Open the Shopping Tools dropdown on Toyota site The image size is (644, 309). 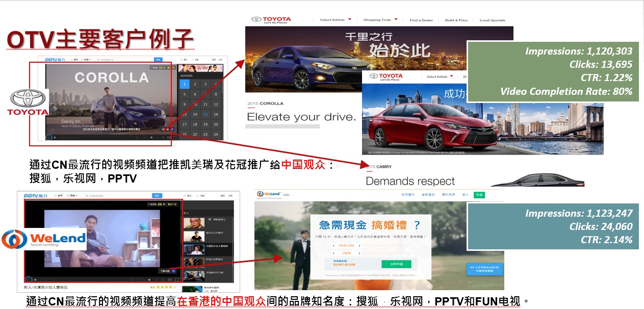(380, 20)
